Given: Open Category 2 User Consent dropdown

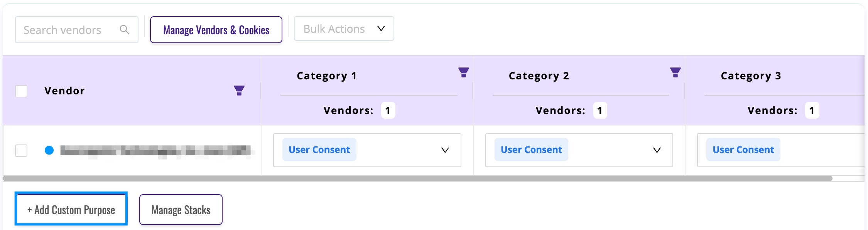Looking at the screenshot, I should (579, 150).
